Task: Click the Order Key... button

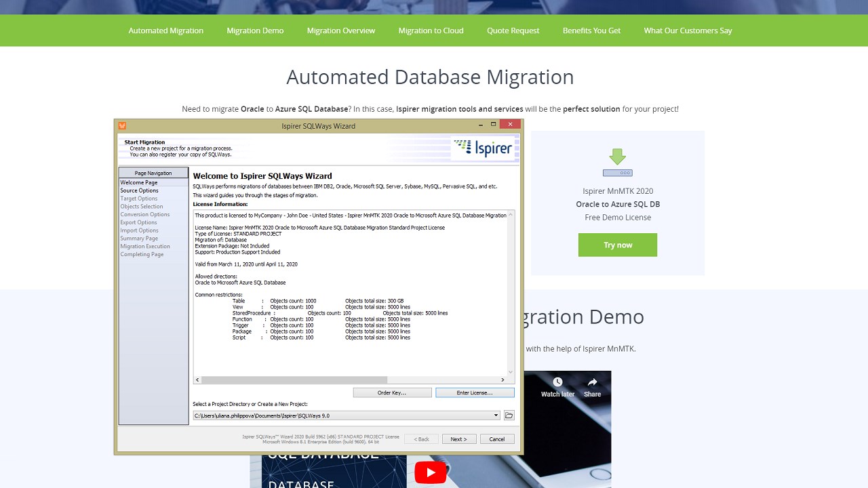Action: [x=392, y=392]
